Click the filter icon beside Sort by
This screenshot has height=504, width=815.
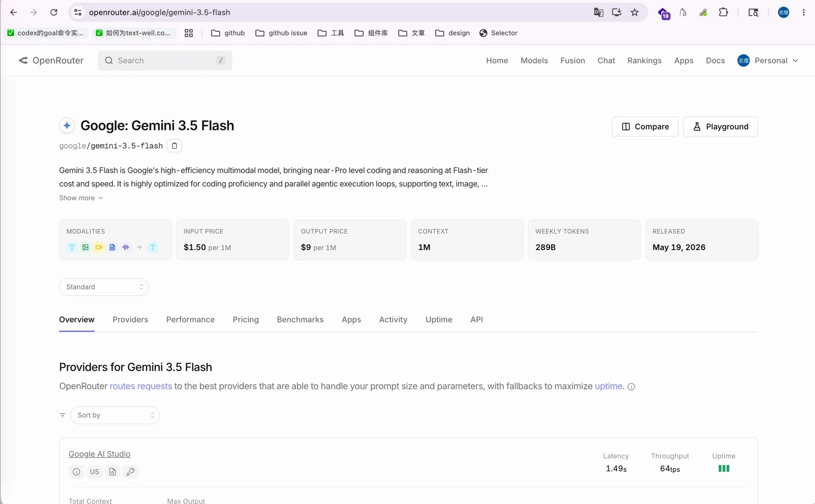point(62,415)
